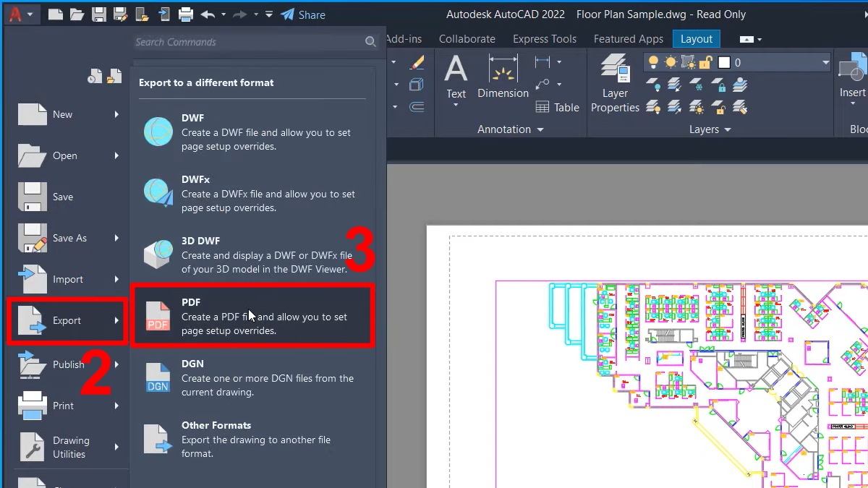Insert a Table from Annotation panel
Viewport: 868px width, 488px height.
click(x=557, y=107)
